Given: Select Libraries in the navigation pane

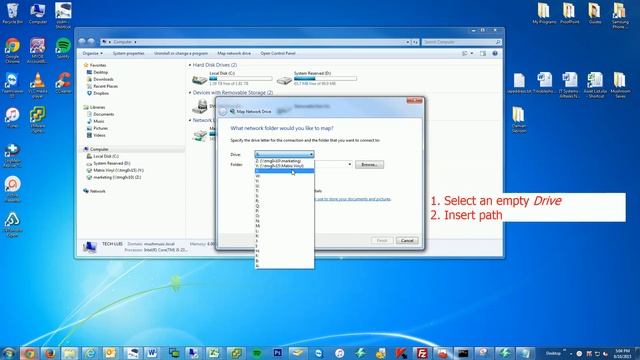Looking at the screenshot, I should point(97,107).
